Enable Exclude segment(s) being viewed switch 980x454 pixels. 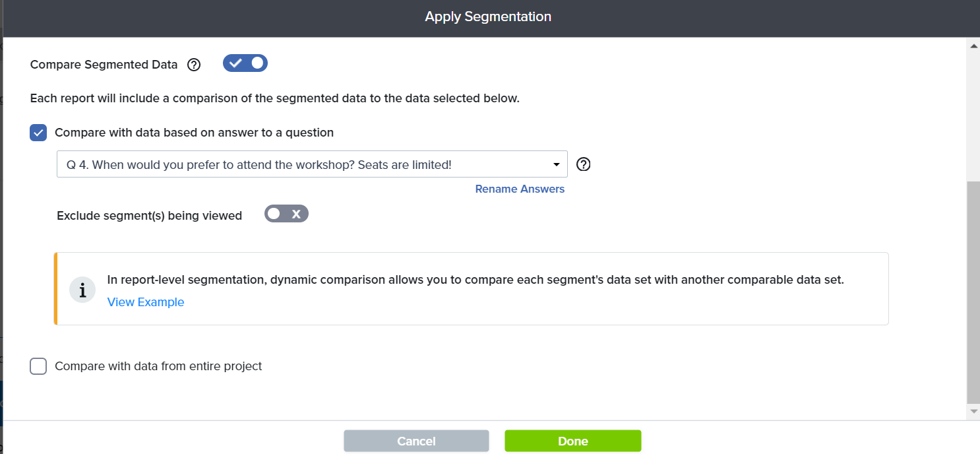click(286, 214)
